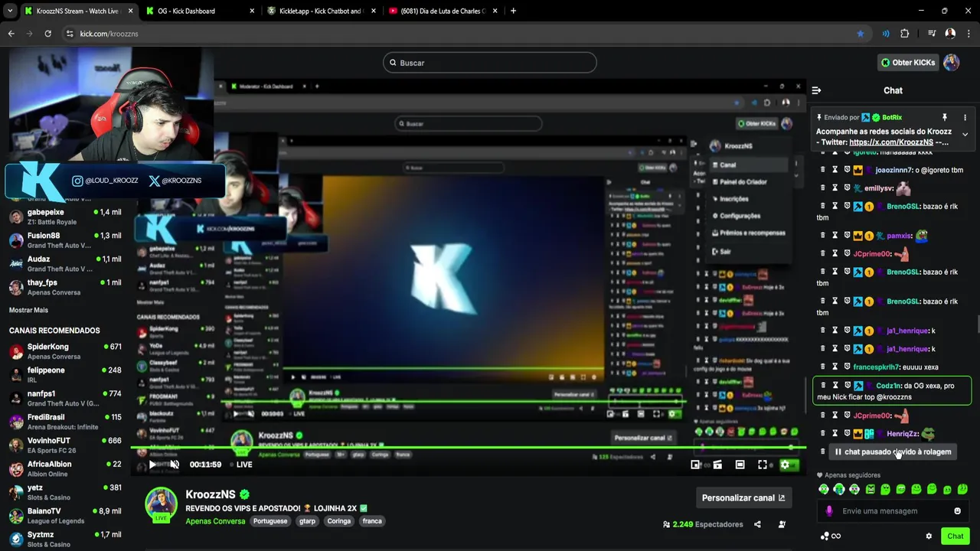
Task: Open FrediBrasil recommended channel
Action: coord(65,422)
